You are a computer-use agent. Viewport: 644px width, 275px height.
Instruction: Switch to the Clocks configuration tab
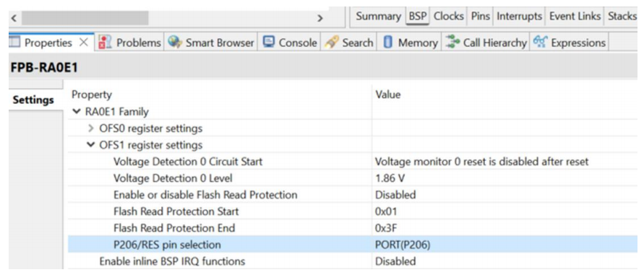tap(449, 17)
